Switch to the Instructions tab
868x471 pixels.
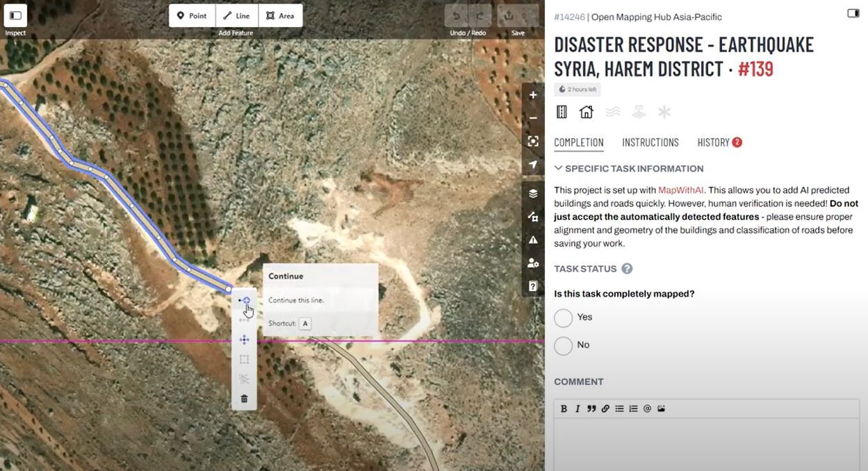(650, 142)
